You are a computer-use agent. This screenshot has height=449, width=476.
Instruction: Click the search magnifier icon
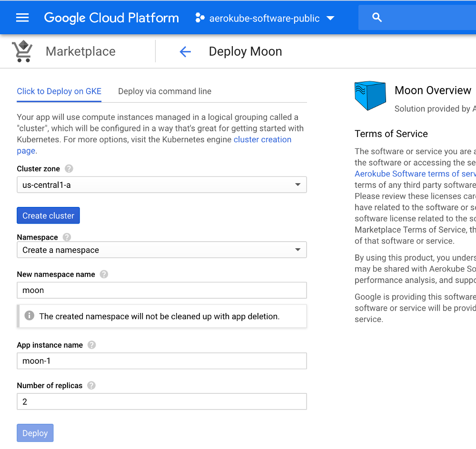pos(377,17)
